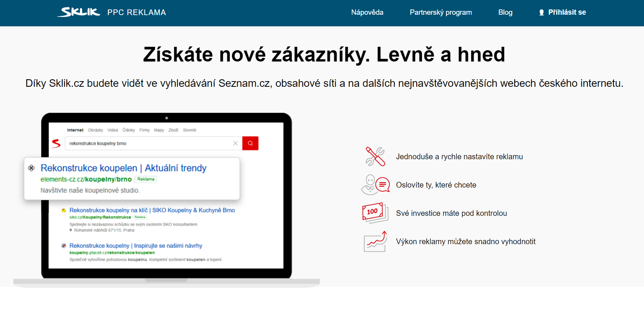Click PPC REKLAMA header text
This screenshot has width=644, height=320.
click(136, 12)
